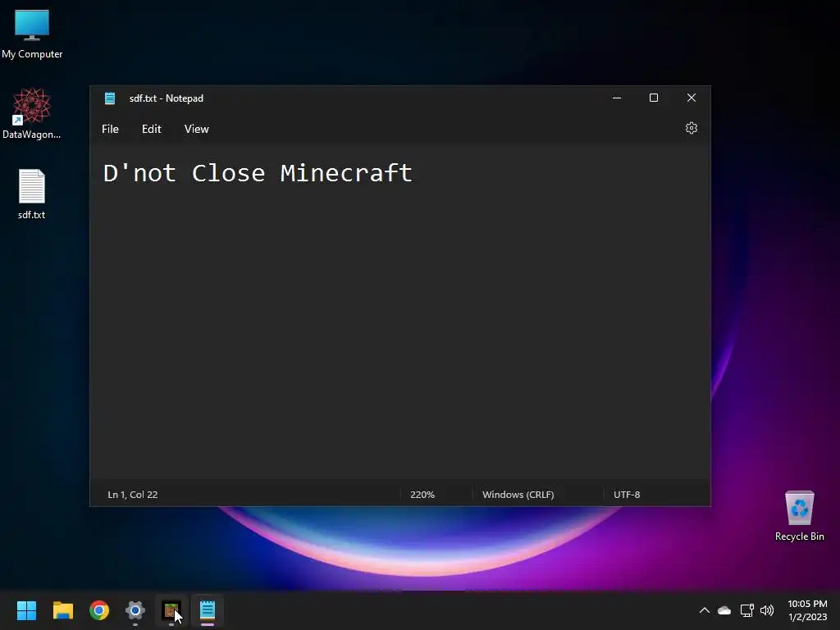
Task: Launch Google Chrome from the taskbar
Action: click(99, 610)
